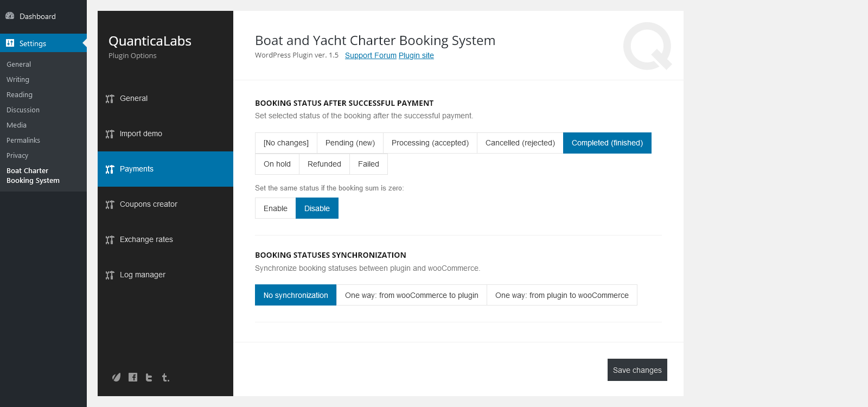868x407 pixels.
Task: Open the Permalinks settings menu item
Action: coord(23,140)
